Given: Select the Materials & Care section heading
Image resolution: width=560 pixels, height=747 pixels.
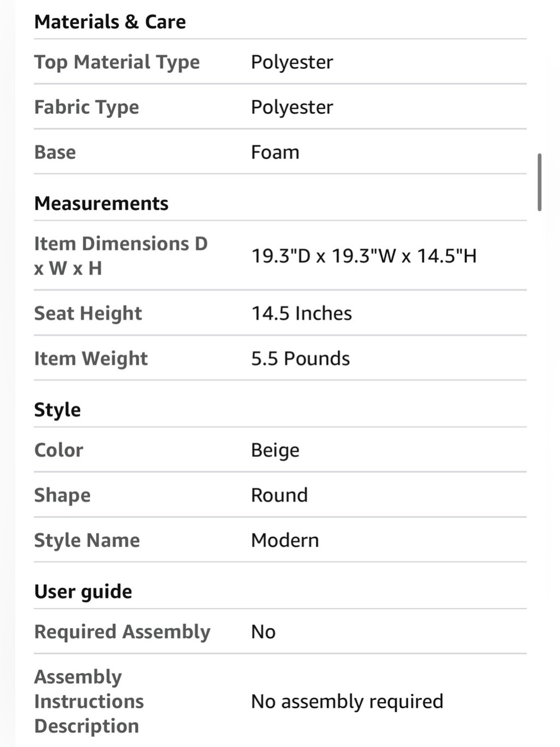Looking at the screenshot, I should (110, 22).
